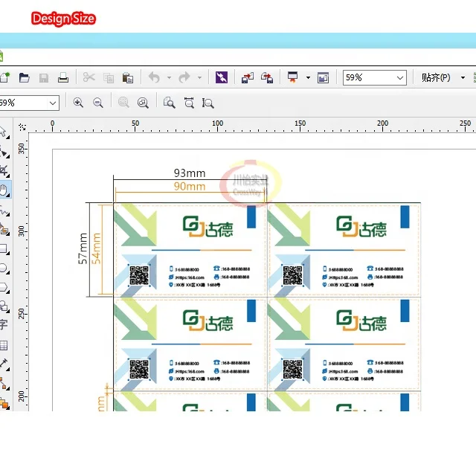This screenshot has height=476, width=476.
Task: Click the Zoom In magnifier icon
Action: (78, 103)
